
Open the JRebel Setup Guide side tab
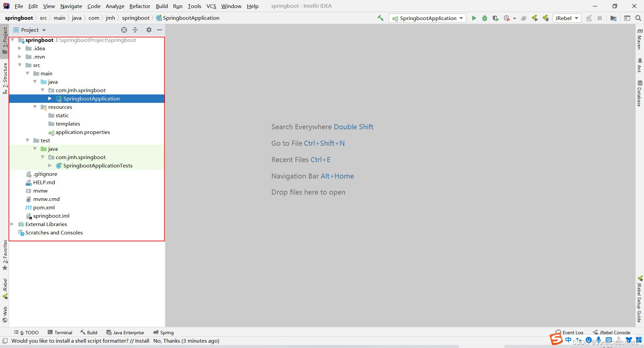640,299
